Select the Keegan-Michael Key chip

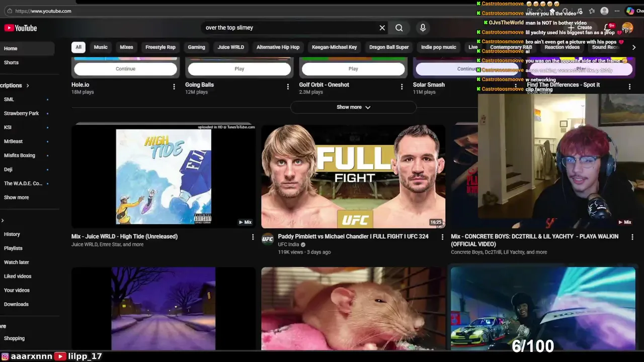(x=334, y=47)
